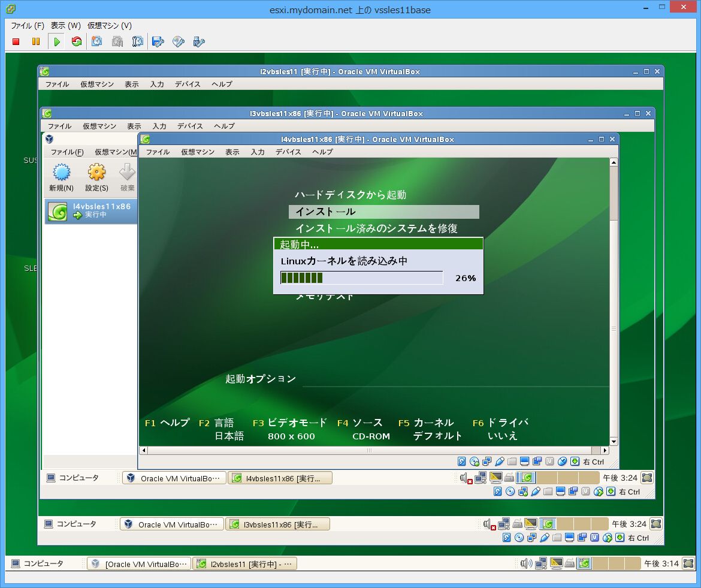The width and height of the screenshot is (701, 588).
Task: Pause the VM with the suspend icon
Action: (36, 41)
